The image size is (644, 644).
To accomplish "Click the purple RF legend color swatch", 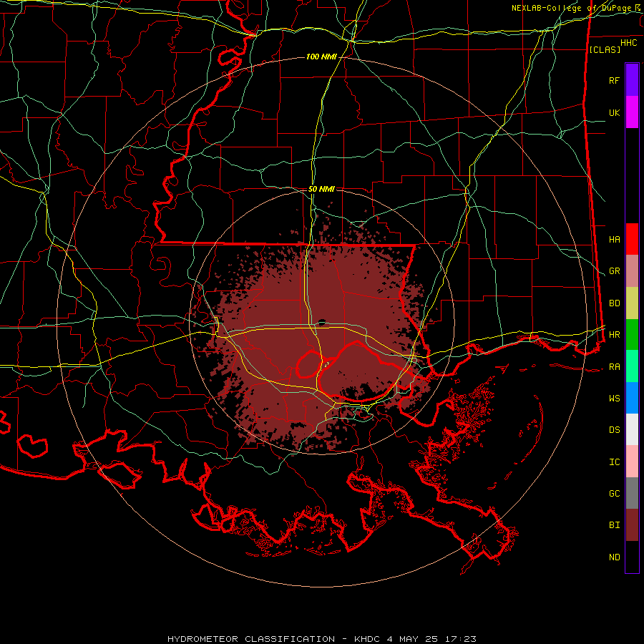I will pos(632,80).
